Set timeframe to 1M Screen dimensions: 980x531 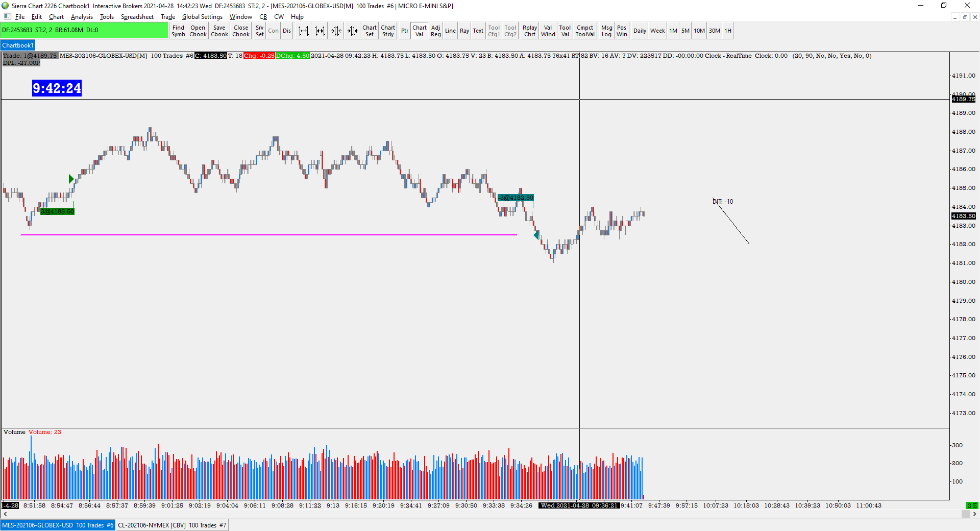tap(674, 31)
